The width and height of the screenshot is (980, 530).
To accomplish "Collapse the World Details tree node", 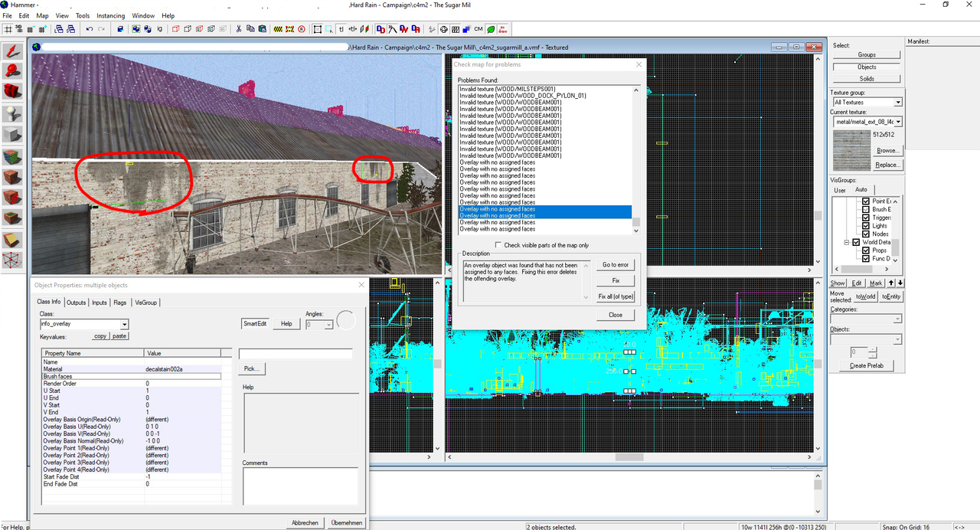I will [848, 242].
